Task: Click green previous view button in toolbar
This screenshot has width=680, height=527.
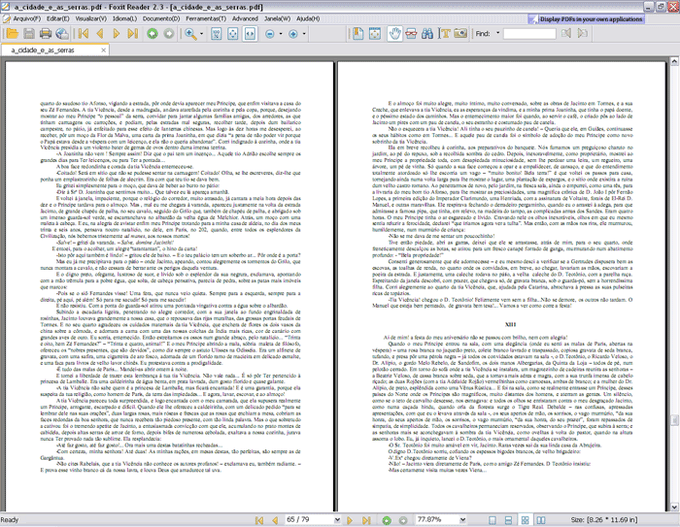Action: point(152,34)
